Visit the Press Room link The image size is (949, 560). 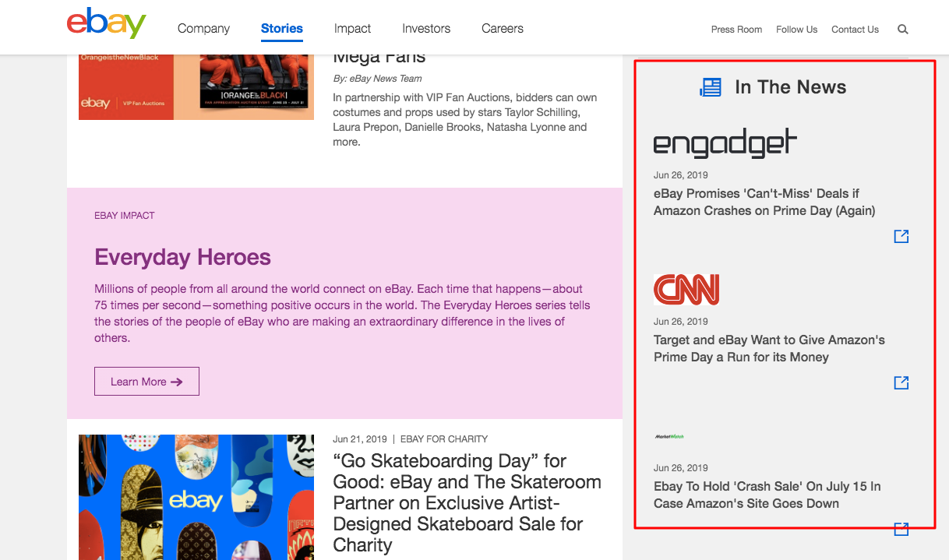pyautogui.click(x=736, y=30)
